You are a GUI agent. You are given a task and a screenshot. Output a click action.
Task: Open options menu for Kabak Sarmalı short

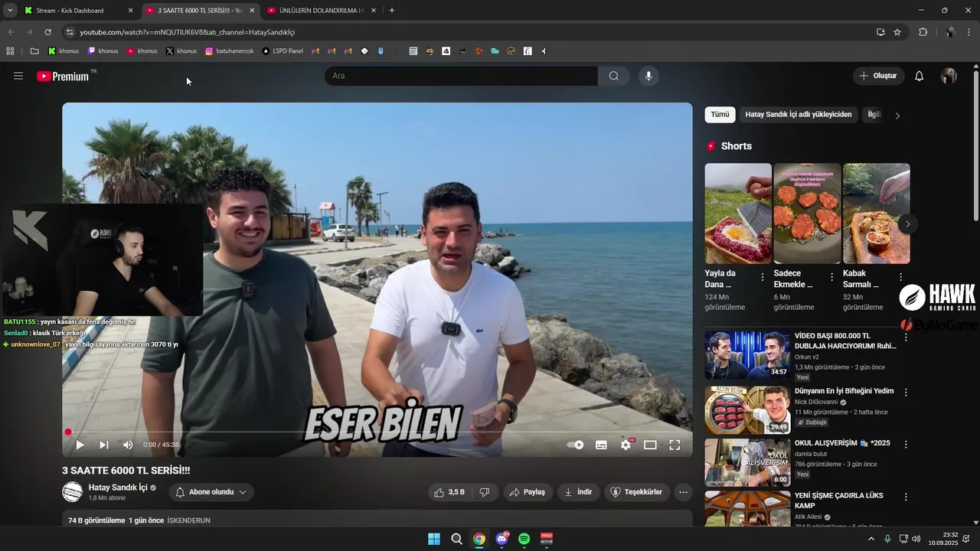[900, 277]
